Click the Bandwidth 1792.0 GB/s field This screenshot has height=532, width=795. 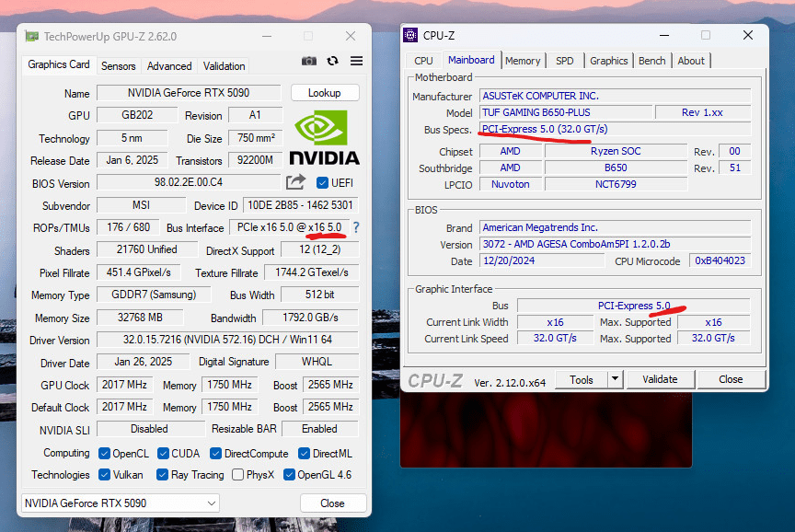[310, 318]
